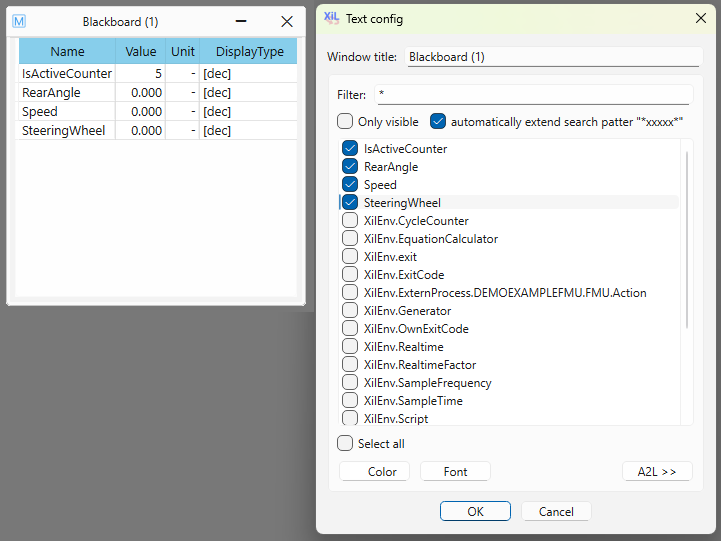
Task: Click the Blackboard window M icon
Action: (19, 21)
